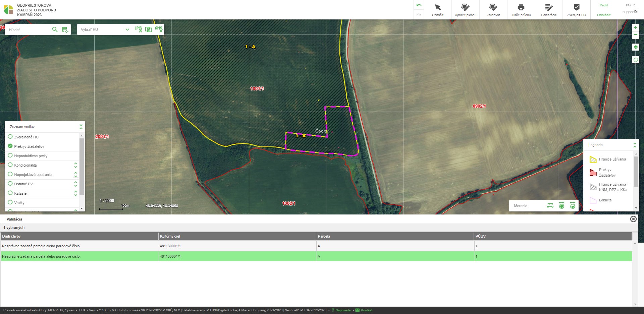Select the polygon area measuring tool
Viewport: 644px width, 314px height.
click(561, 206)
